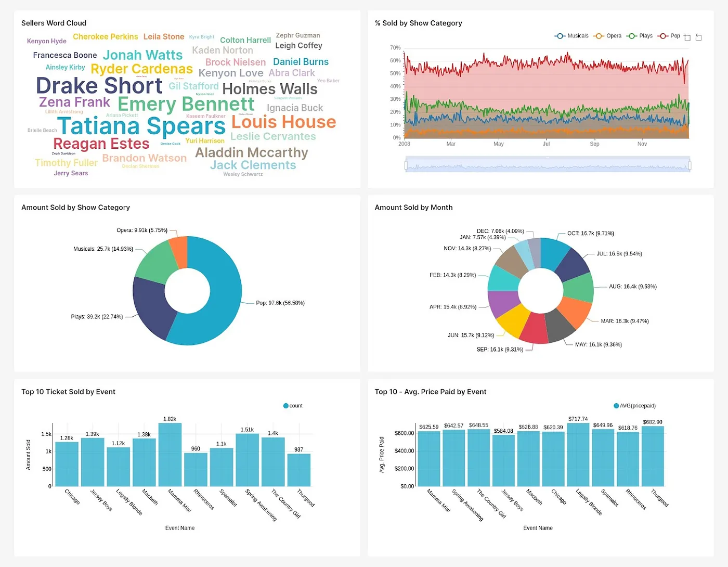Click the $620.39 Chicago price bar
The image size is (728, 567).
pos(553,459)
